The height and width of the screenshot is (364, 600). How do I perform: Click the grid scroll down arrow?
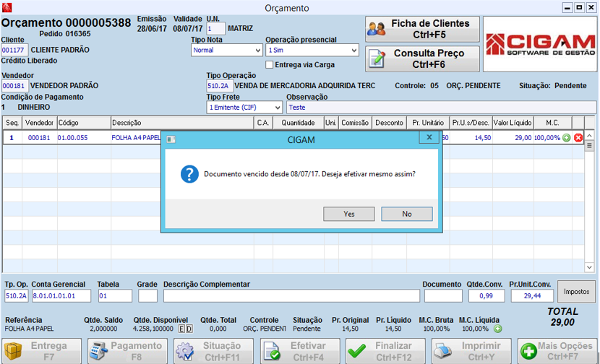589,267
